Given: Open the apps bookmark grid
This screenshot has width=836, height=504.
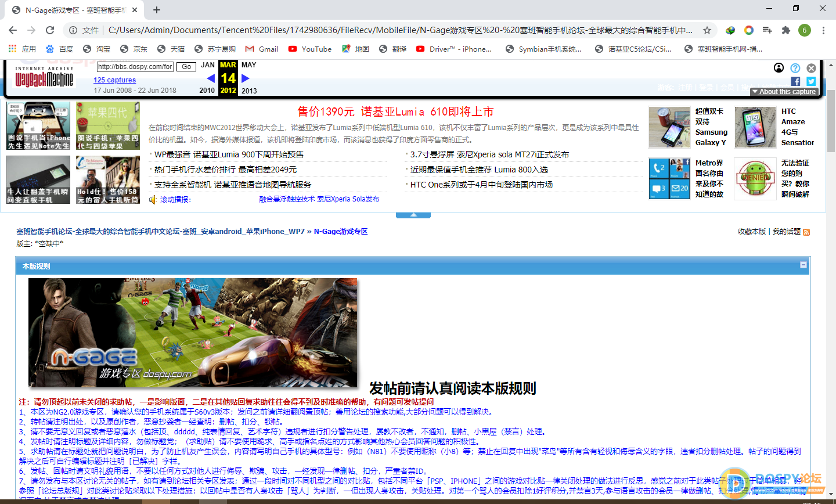Looking at the screenshot, I should point(22,49).
